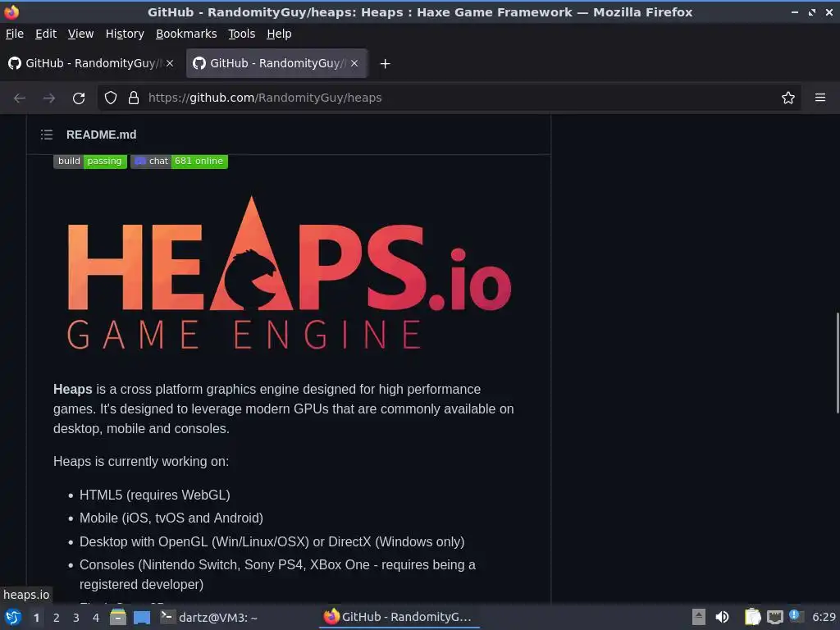The image size is (840, 630).
Task: Click the 'Desktop with OpenGL' list item
Action: pyautogui.click(x=272, y=541)
